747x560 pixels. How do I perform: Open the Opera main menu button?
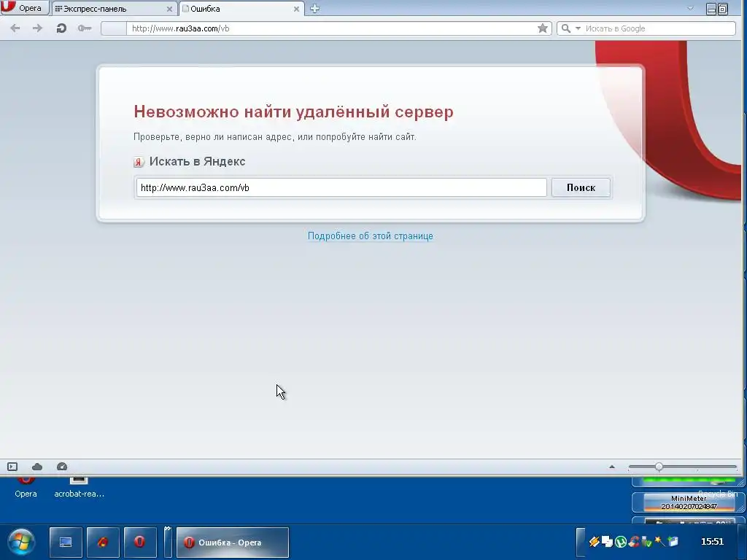24,8
